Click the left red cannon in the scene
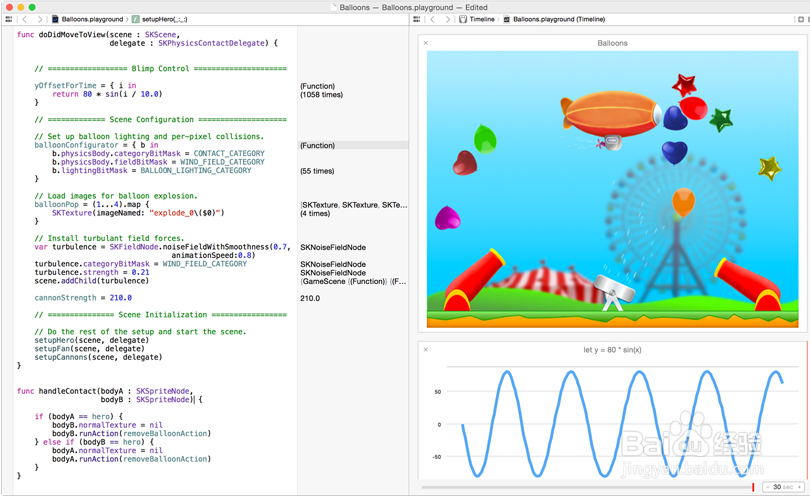The width and height of the screenshot is (810, 497). tap(472, 279)
